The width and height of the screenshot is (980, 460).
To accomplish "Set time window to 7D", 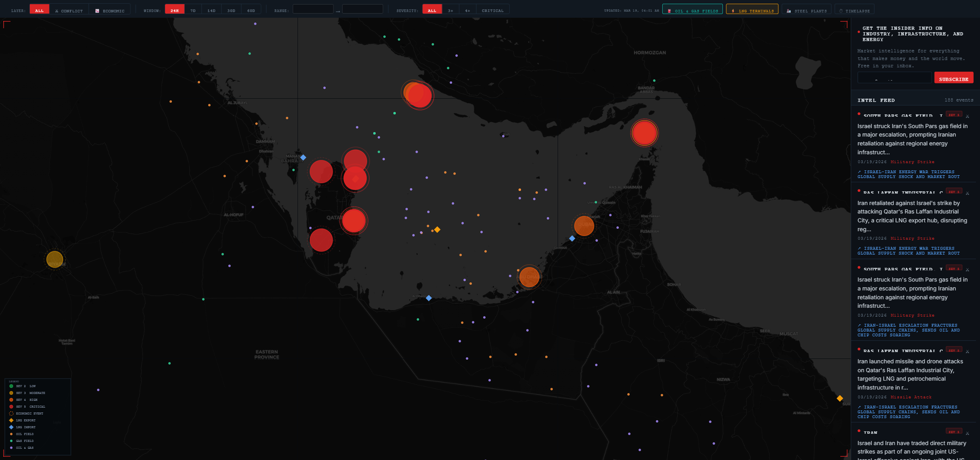I will coord(193,10).
